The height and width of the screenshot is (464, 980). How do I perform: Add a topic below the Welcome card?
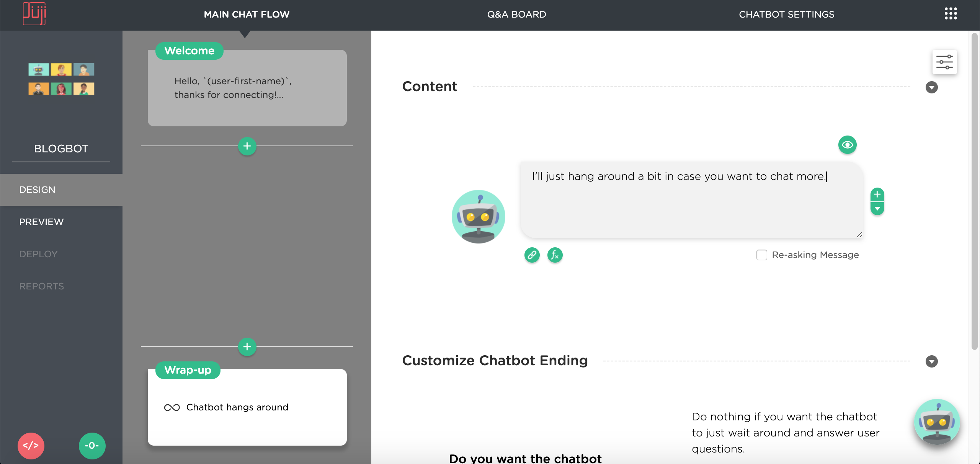[247, 146]
